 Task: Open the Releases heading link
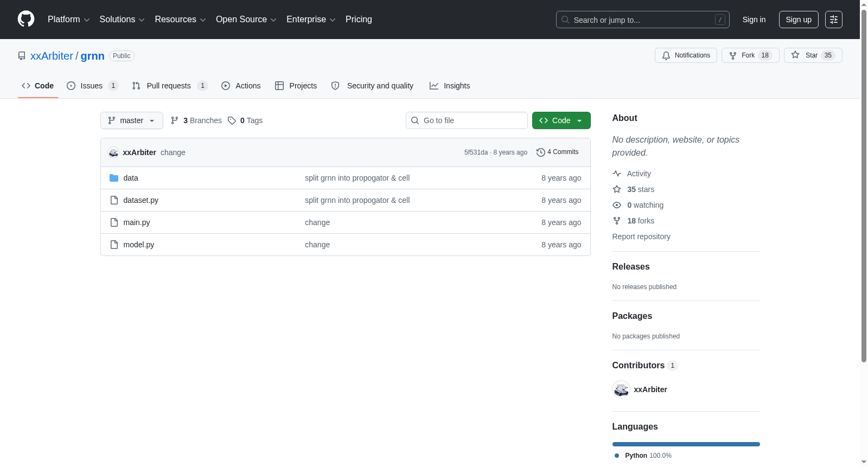(x=631, y=267)
